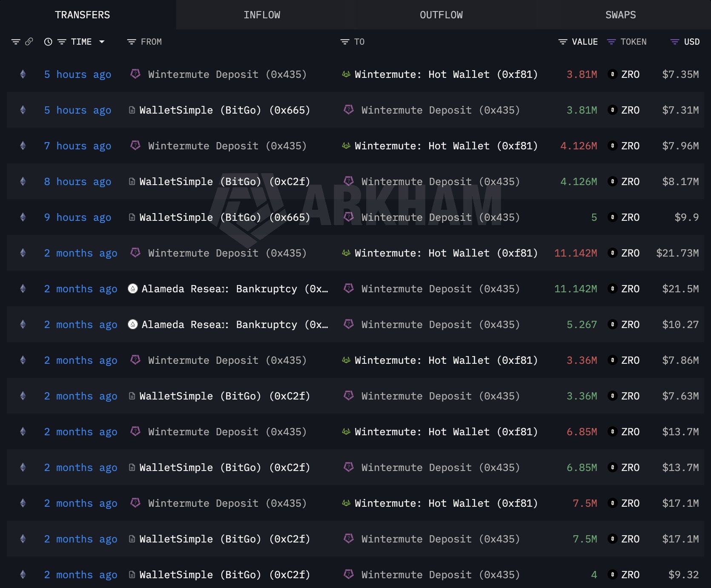Open the USD column filter
Screen dimensions: 711x588
pos(674,42)
